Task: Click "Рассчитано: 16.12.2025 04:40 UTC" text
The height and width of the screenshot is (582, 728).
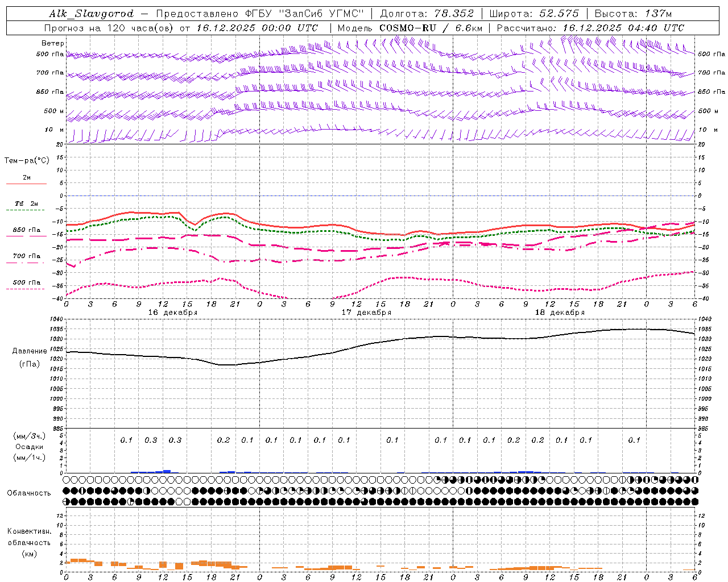Action: coord(590,28)
